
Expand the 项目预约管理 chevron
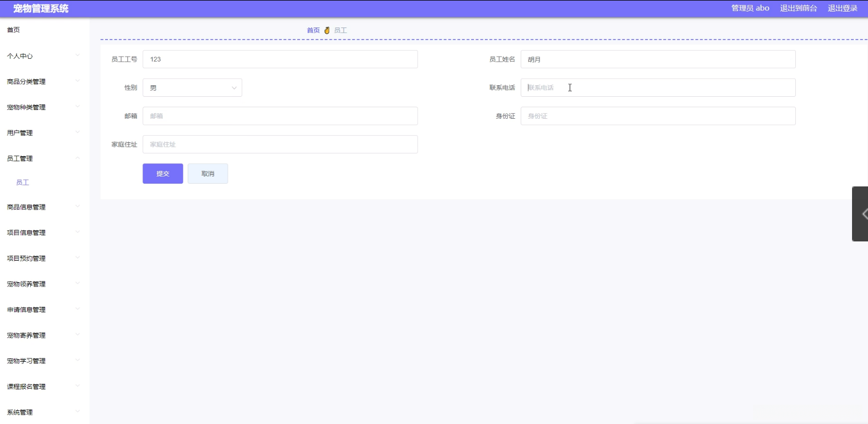(x=78, y=257)
